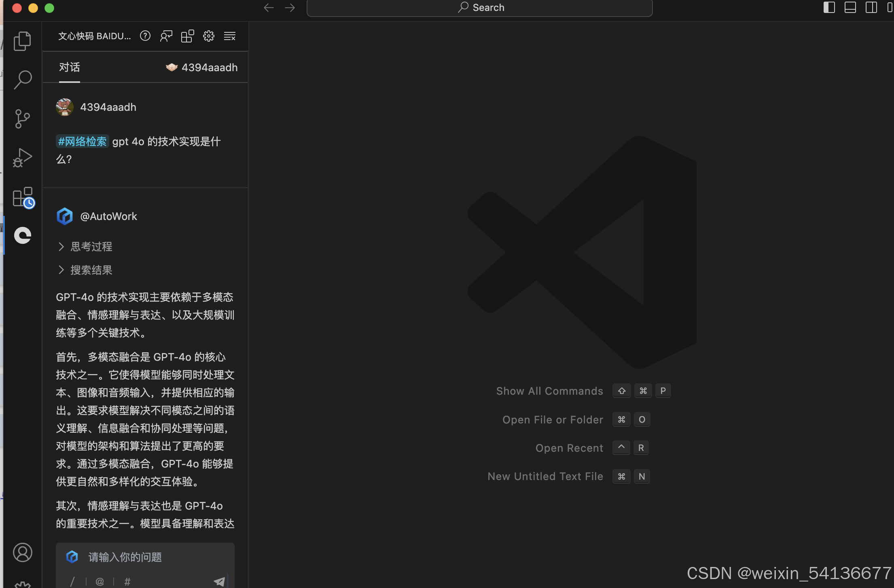Open the Run and Debug view
Viewport: 894px width, 588px height.
23,157
